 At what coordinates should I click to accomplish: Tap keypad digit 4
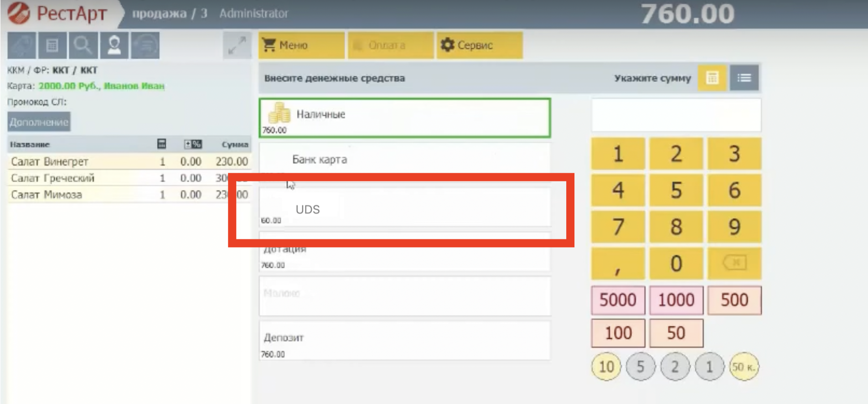[x=618, y=190]
